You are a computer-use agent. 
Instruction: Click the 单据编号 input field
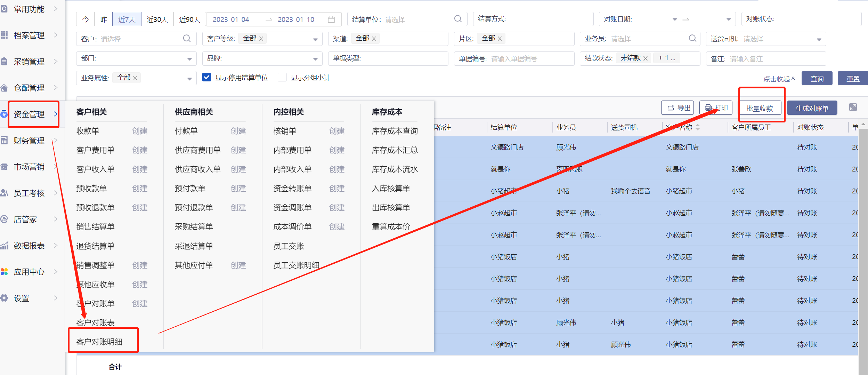pos(530,59)
